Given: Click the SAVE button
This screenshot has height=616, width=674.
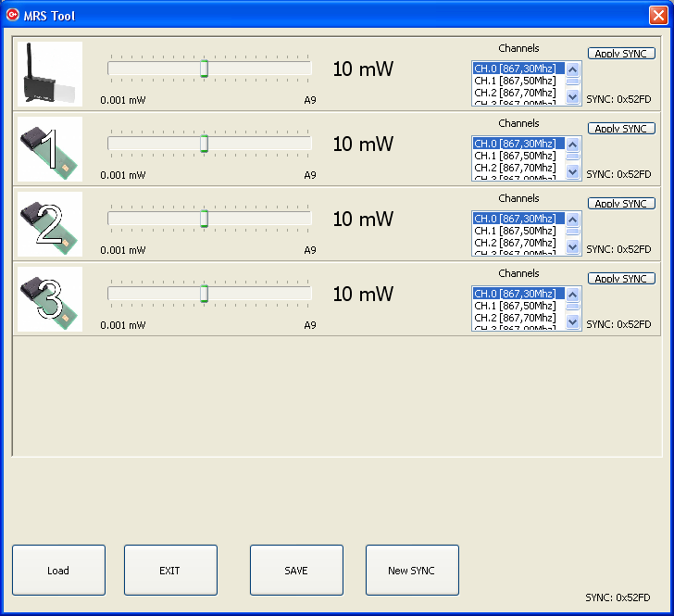Looking at the screenshot, I should (x=296, y=570).
